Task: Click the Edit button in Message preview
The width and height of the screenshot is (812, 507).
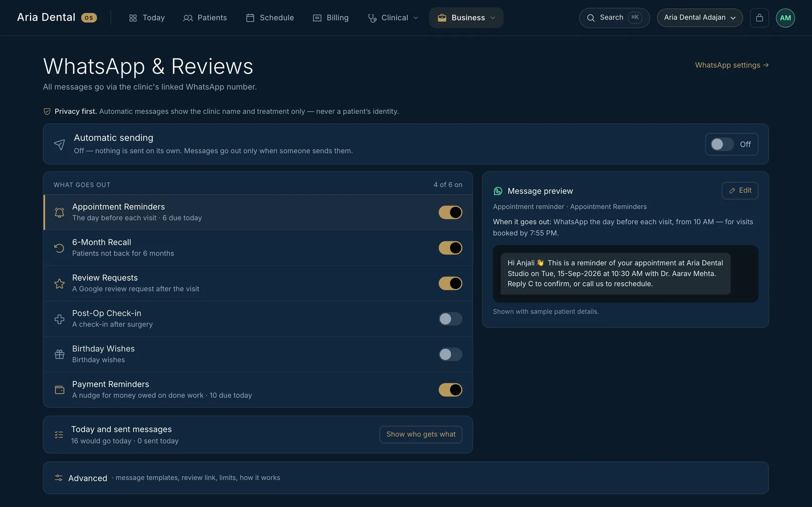Action: click(x=740, y=190)
